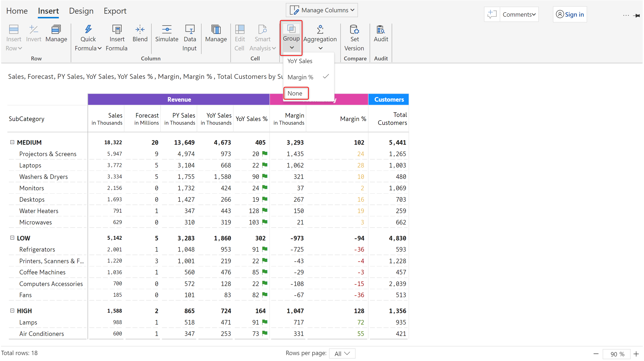
Task: Click the zoom in plus button
Action: click(636, 354)
